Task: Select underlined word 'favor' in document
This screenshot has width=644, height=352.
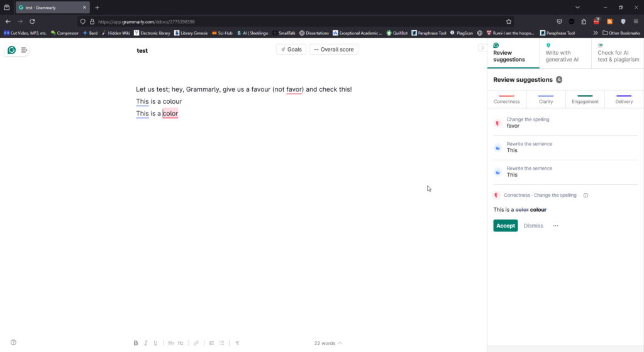Action: [294, 89]
